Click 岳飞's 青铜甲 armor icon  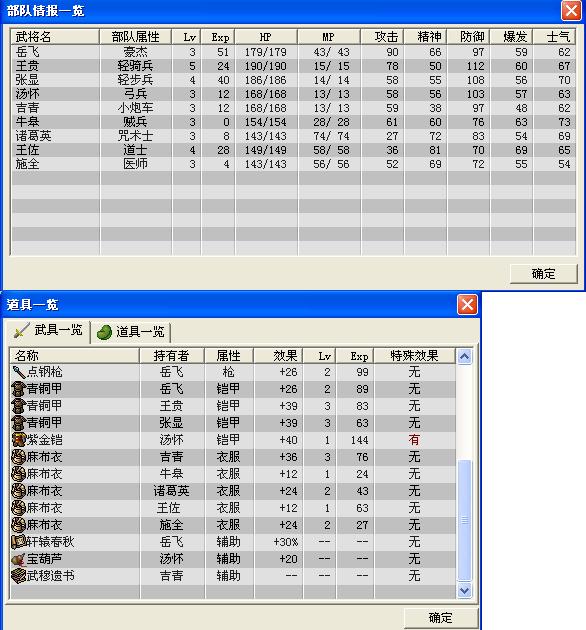pos(18,389)
